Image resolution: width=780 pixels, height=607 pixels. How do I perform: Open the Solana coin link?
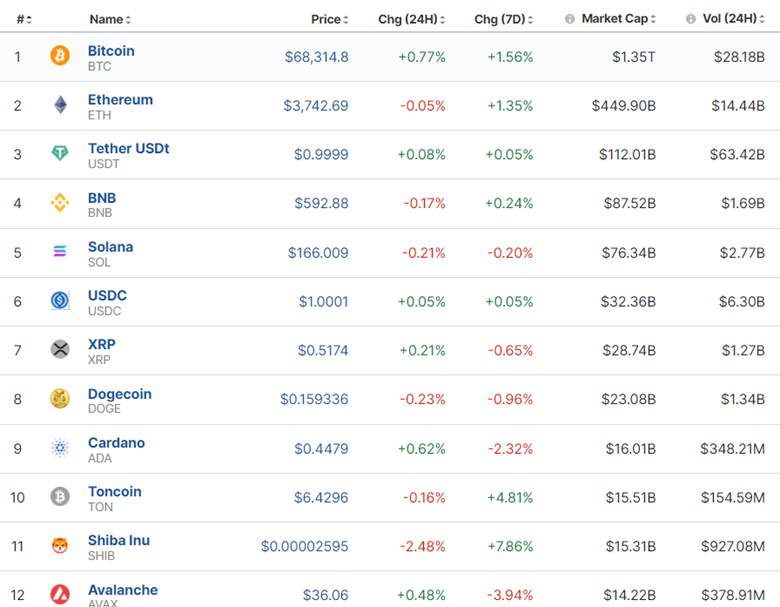click(x=110, y=247)
